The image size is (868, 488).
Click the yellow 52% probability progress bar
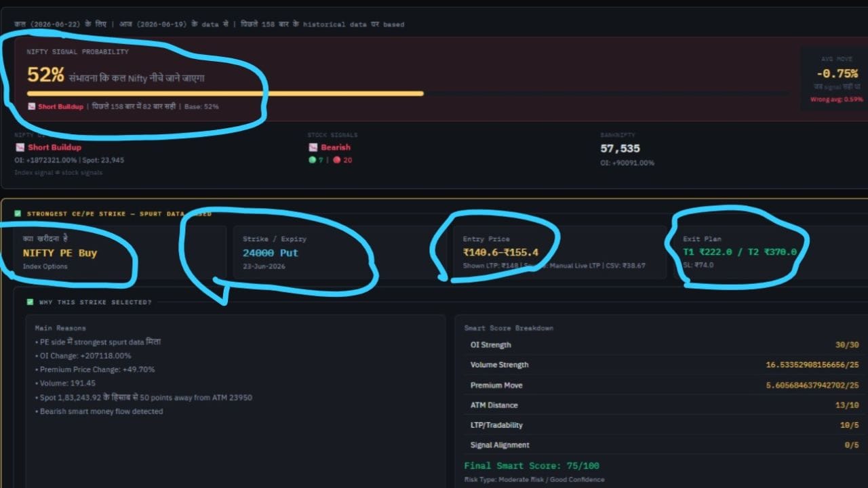225,94
